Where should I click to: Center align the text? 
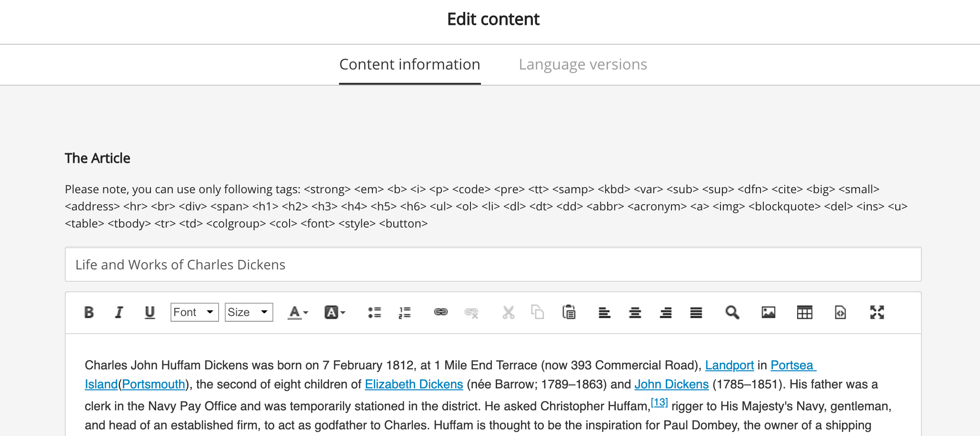pos(635,312)
